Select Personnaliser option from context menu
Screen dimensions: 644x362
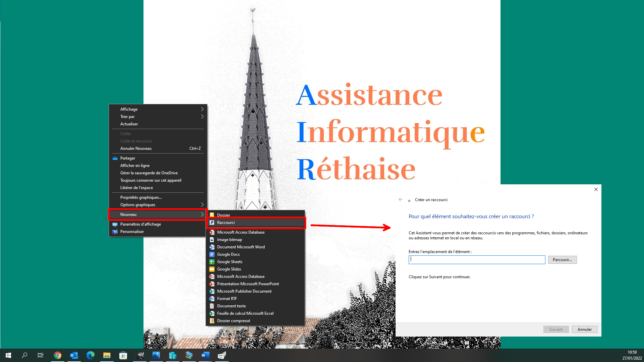click(132, 231)
